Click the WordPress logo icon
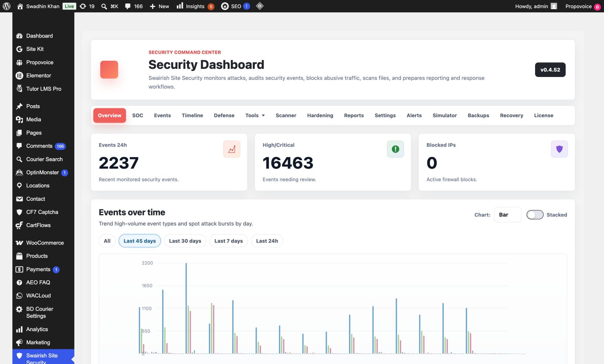The width and height of the screenshot is (604, 364). point(7,6)
